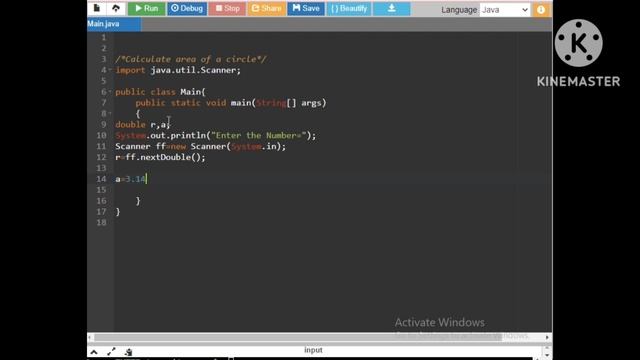Image resolution: width=640 pixels, height=360 pixels.
Task: Open the Share option
Action: [x=266, y=9]
